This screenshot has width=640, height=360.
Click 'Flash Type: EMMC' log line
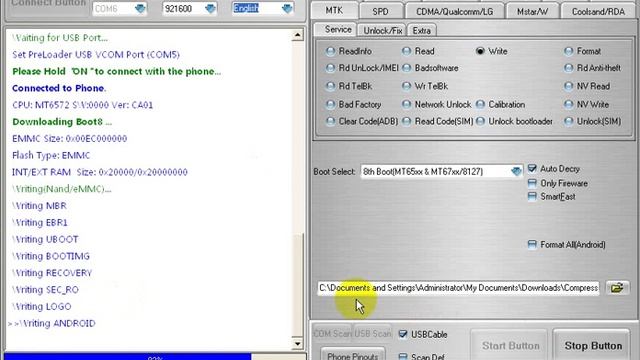pyautogui.click(x=51, y=155)
